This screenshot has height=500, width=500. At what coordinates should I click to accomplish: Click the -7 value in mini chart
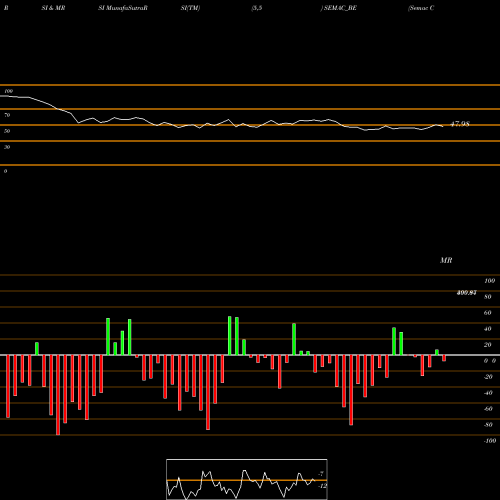[321, 473]
